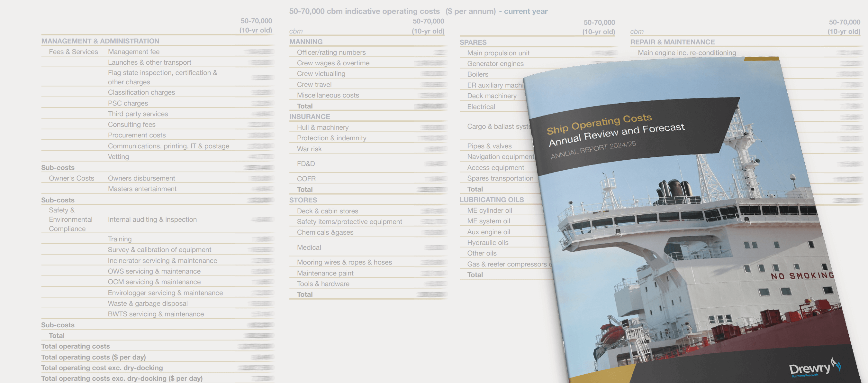Click the 'Deck machinery' row
This screenshot has height=383, width=868.
493,96
